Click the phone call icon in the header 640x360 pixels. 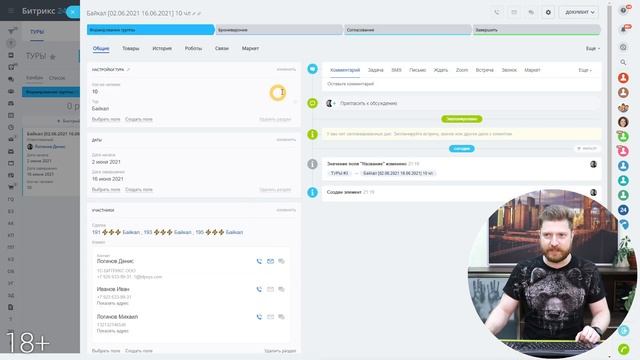497,12
